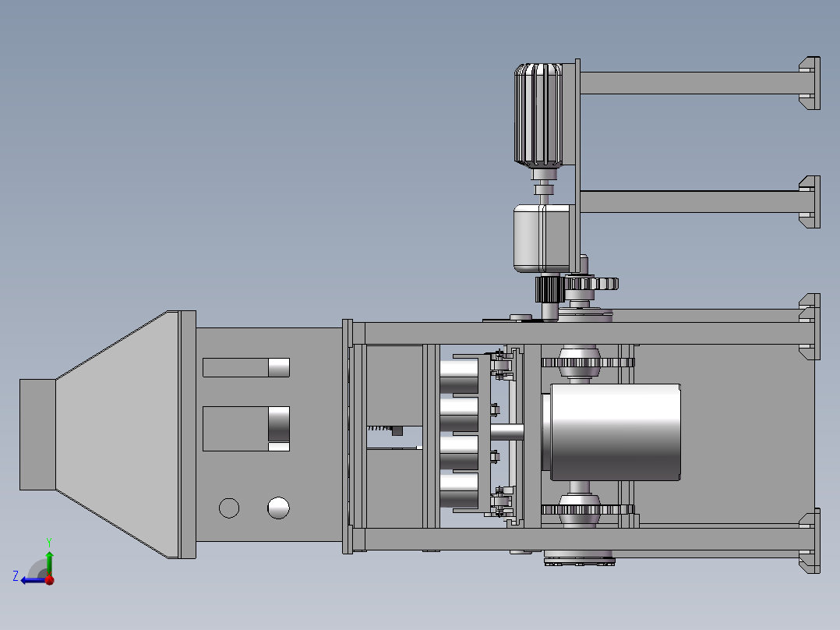Click the green Y axis of the orientation triad
This screenshot has width=840, height=630.
[x=49, y=563]
